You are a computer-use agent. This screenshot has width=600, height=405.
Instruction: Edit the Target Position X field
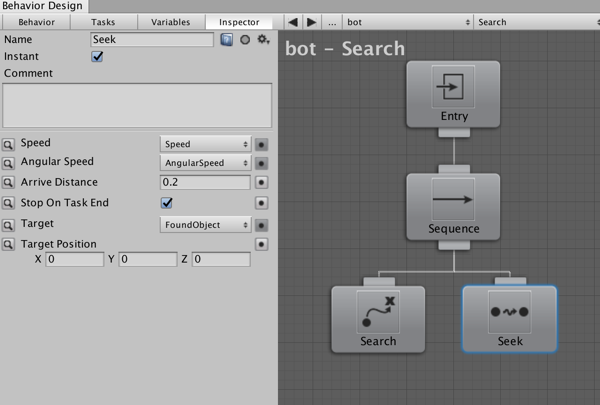[75, 259]
